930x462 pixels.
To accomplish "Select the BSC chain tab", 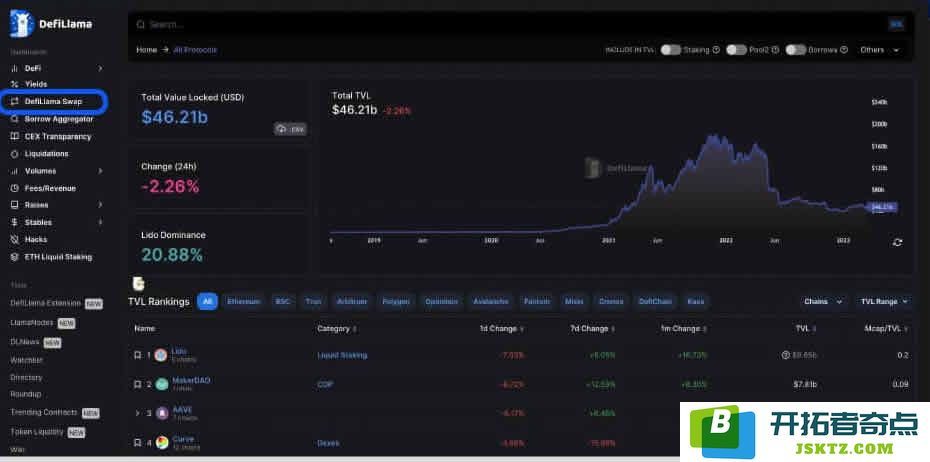I will (x=282, y=301).
